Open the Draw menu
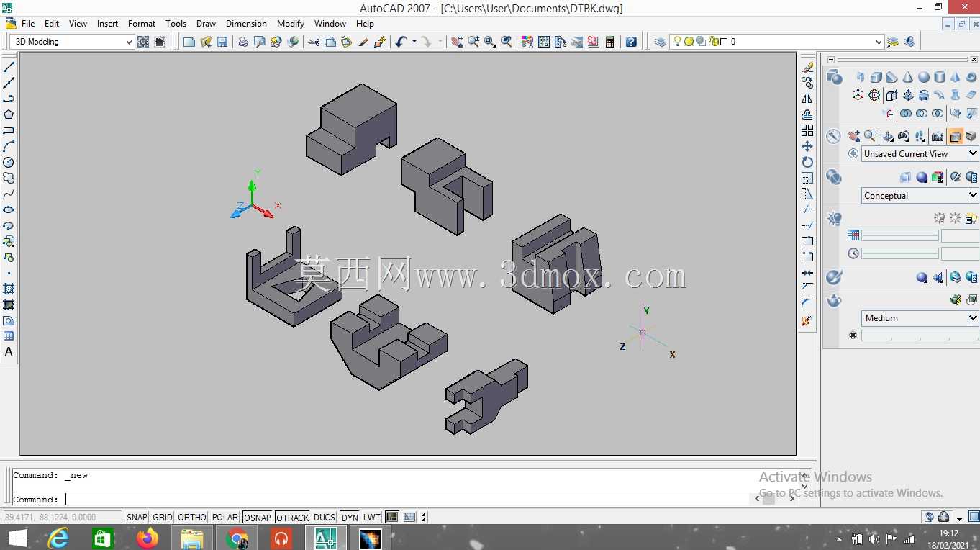Image resolution: width=980 pixels, height=550 pixels. tap(206, 23)
